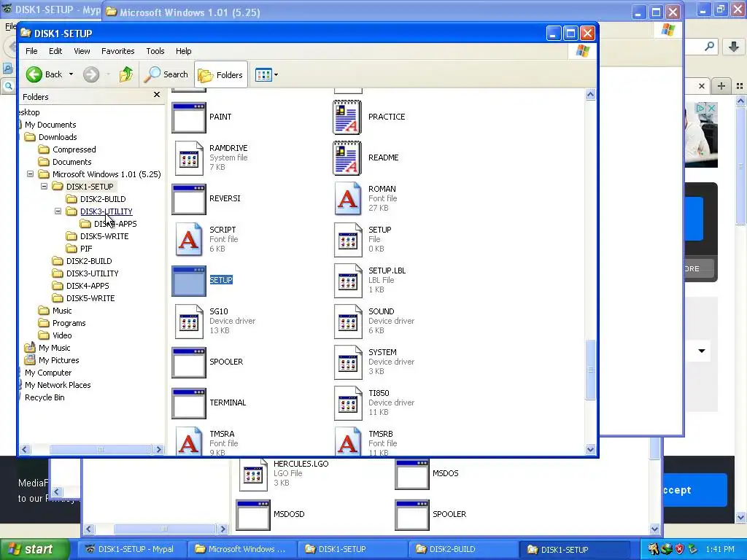Collapse Microsoft Windows 1.01 (5.25) tree node
The height and width of the screenshot is (560, 747).
tap(31, 174)
